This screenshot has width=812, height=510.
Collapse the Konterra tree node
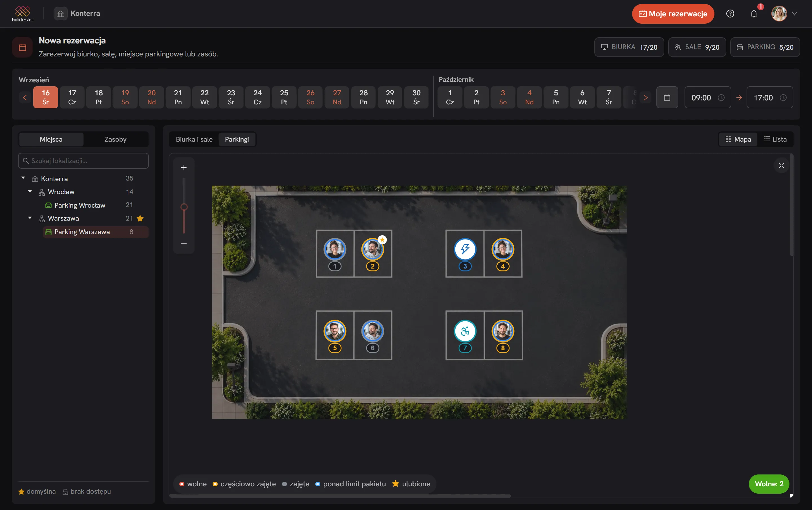[23, 178]
